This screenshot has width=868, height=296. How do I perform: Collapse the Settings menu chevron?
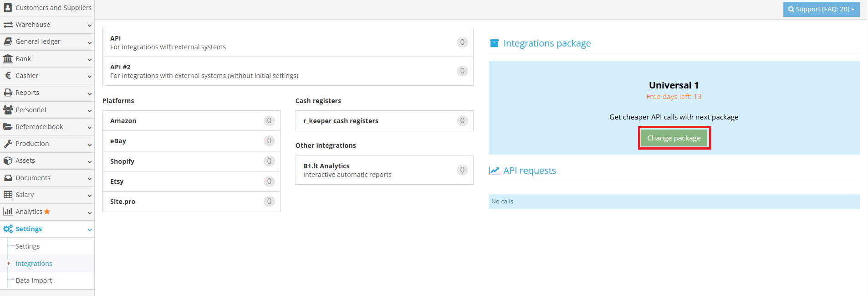point(89,230)
